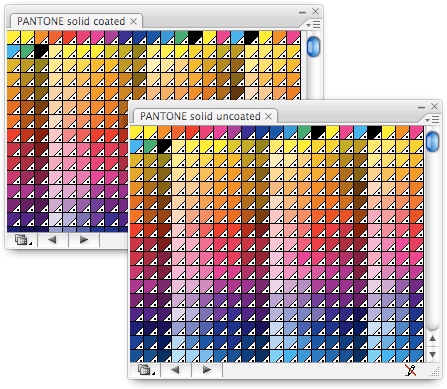Pick the black swatch in the uncoated panel's second row
Viewport: 447px width, 389px height.
pyautogui.click(x=164, y=146)
